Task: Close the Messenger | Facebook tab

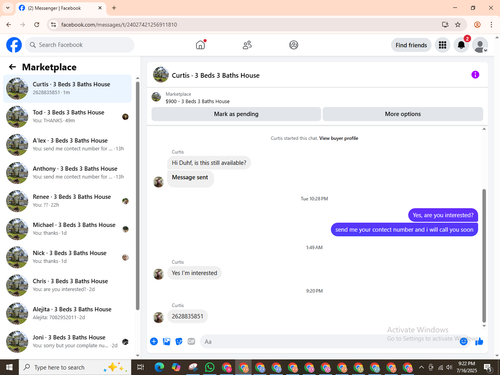Action: [x=100, y=8]
